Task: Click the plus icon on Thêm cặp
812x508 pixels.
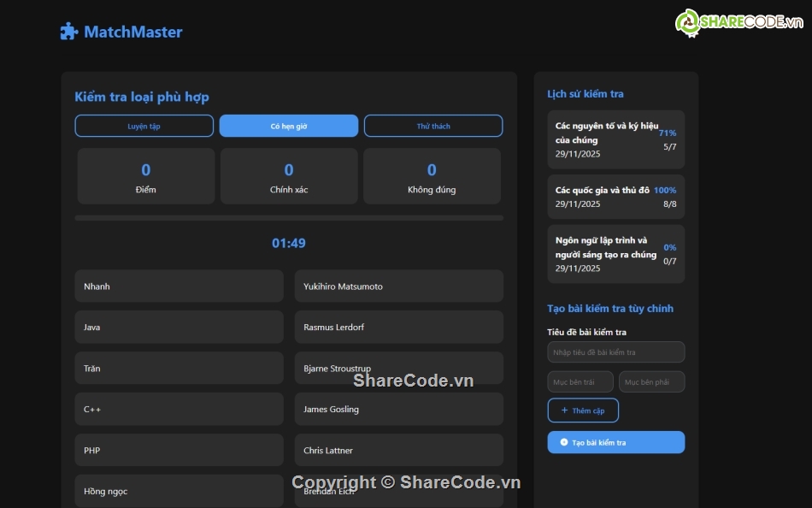Action: pos(564,411)
